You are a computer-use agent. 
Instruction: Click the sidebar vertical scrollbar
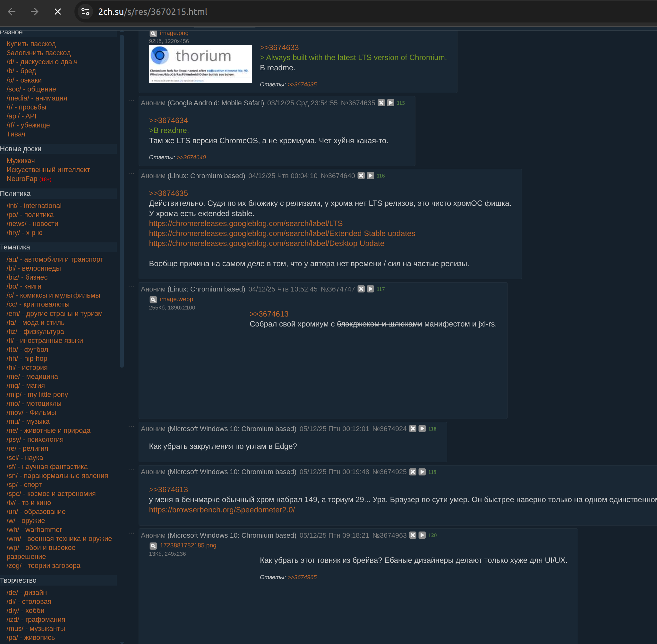(x=122, y=201)
